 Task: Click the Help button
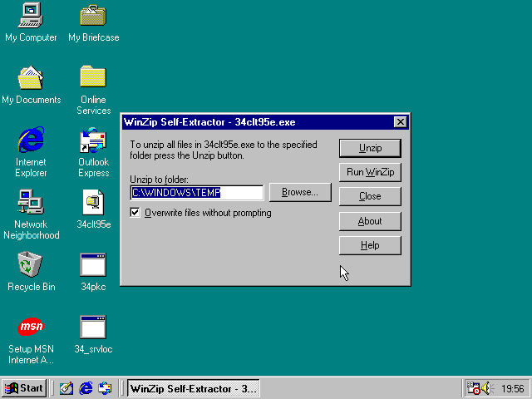tap(370, 245)
